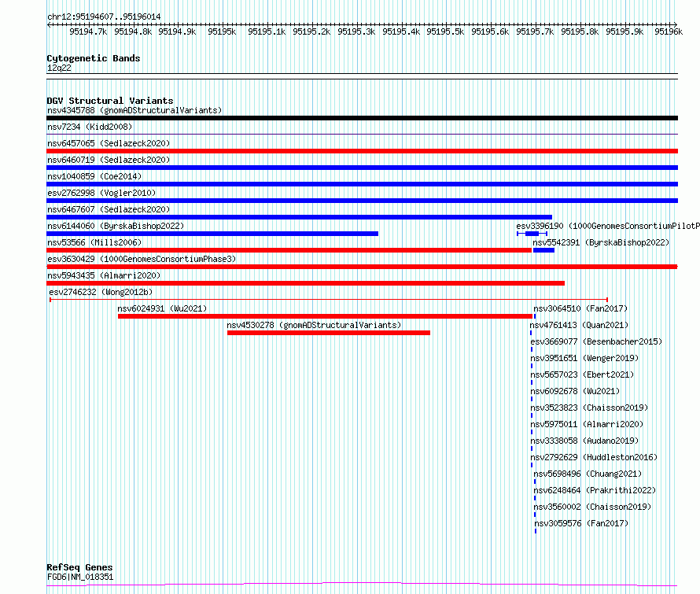Click the 95195k ruler position
Screen dimensions: 700x594
(x=222, y=31)
